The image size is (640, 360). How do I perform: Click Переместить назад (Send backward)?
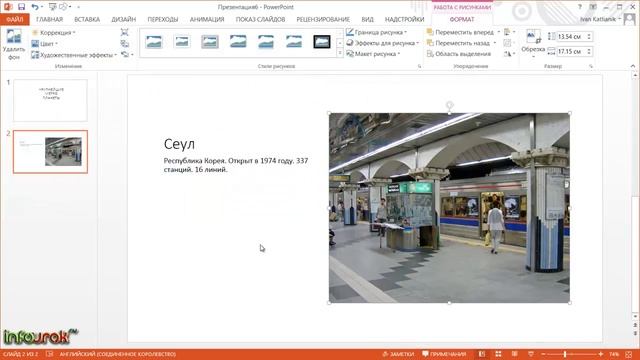click(458, 43)
